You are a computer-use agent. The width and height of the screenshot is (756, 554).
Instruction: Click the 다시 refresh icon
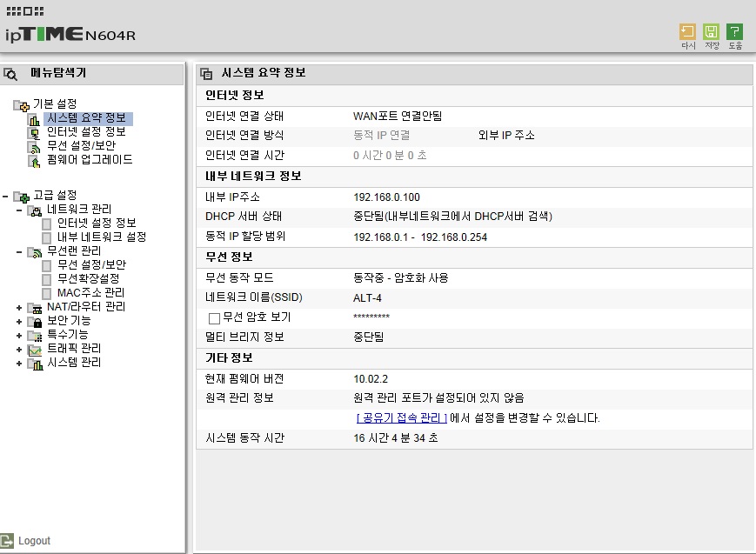pyautogui.click(x=687, y=32)
